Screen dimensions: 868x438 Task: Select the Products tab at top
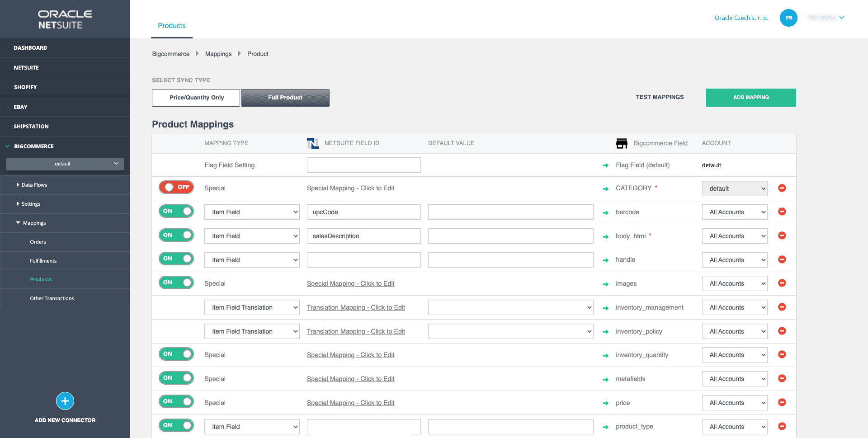172,26
